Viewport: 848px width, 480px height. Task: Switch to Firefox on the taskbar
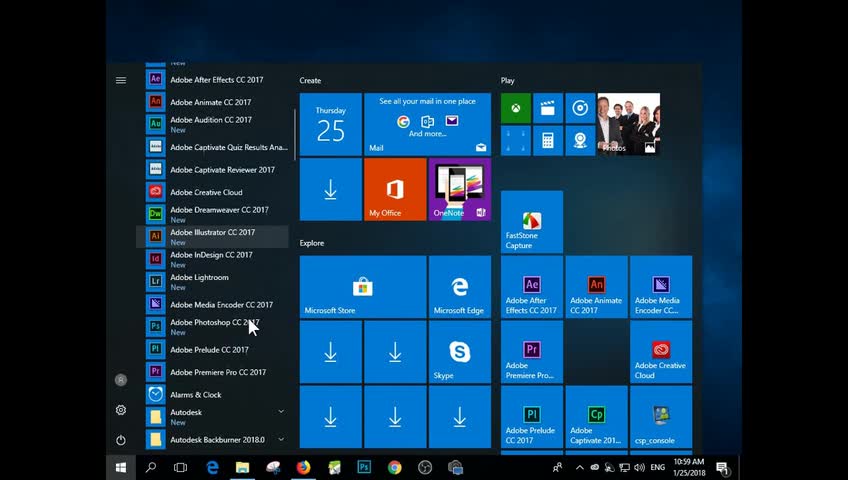pos(303,468)
